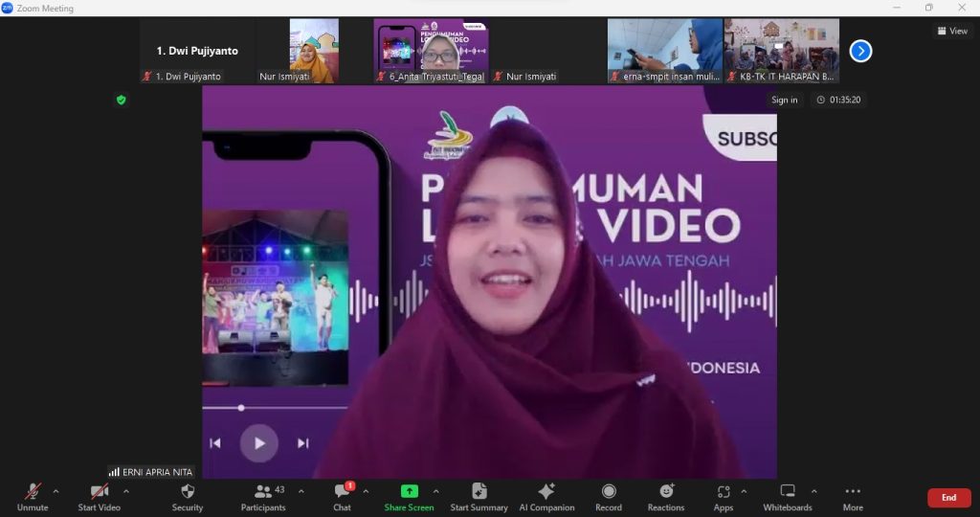This screenshot has width=980, height=517.
Task: Open the Security shield icon
Action: click(x=188, y=492)
